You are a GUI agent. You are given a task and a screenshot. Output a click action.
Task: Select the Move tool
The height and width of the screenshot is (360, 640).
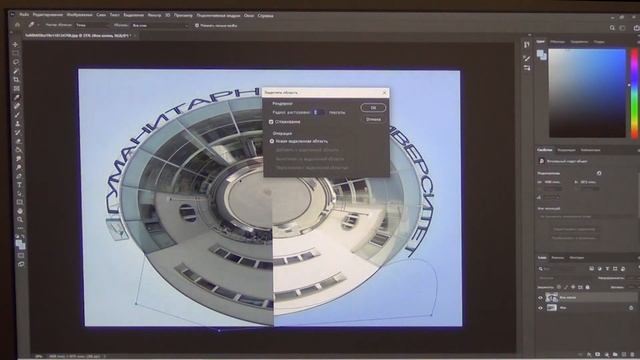click(x=16, y=44)
